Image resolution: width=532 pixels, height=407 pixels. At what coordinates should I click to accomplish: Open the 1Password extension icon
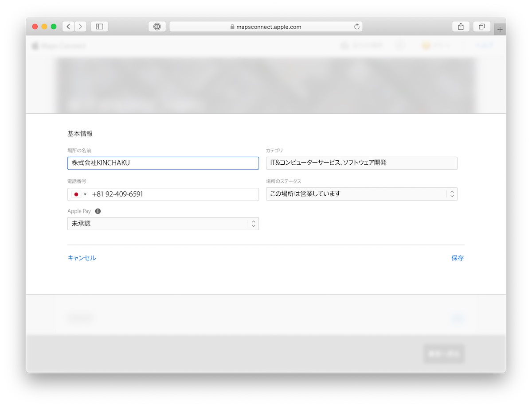point(157,27)
